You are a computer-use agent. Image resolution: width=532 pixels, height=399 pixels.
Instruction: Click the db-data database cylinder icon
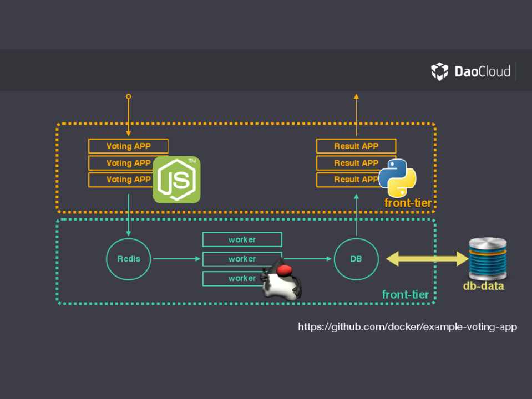point(487,258)
